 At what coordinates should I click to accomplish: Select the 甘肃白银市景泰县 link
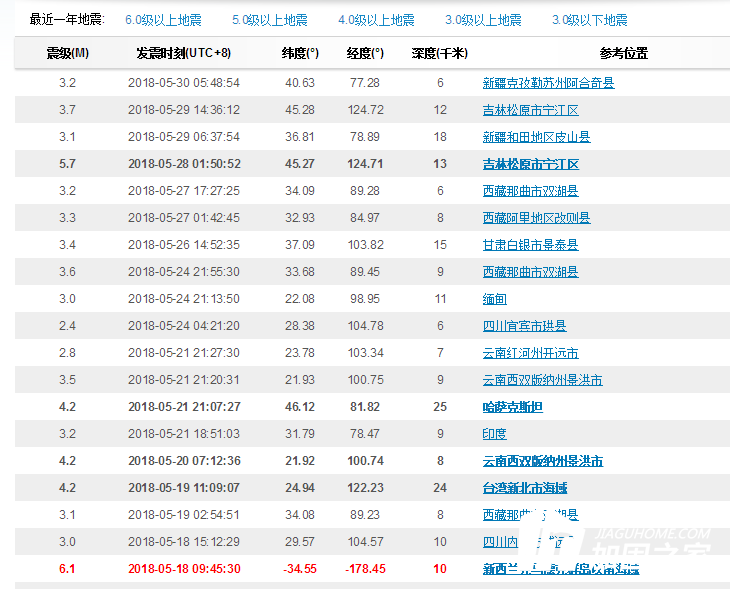coord(530,245)
